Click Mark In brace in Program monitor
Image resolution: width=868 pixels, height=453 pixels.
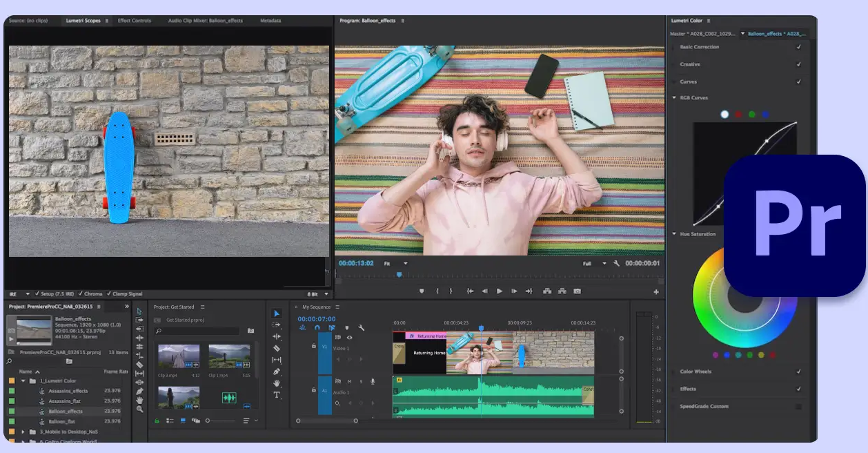pyautogui.click(x=437, y=291)
